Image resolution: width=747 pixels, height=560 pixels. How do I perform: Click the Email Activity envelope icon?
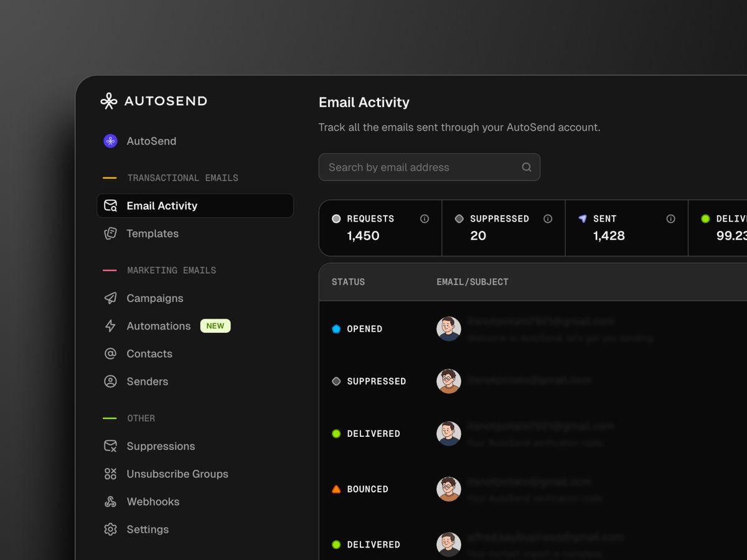click(110, 206)
